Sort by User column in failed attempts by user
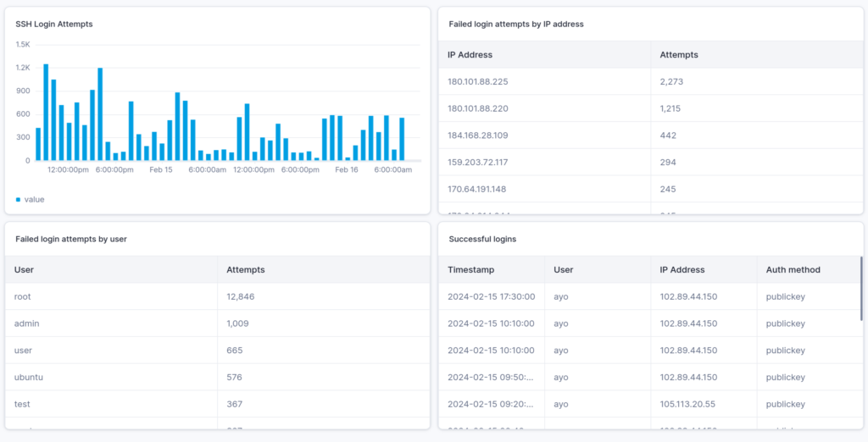 (24, 270)
